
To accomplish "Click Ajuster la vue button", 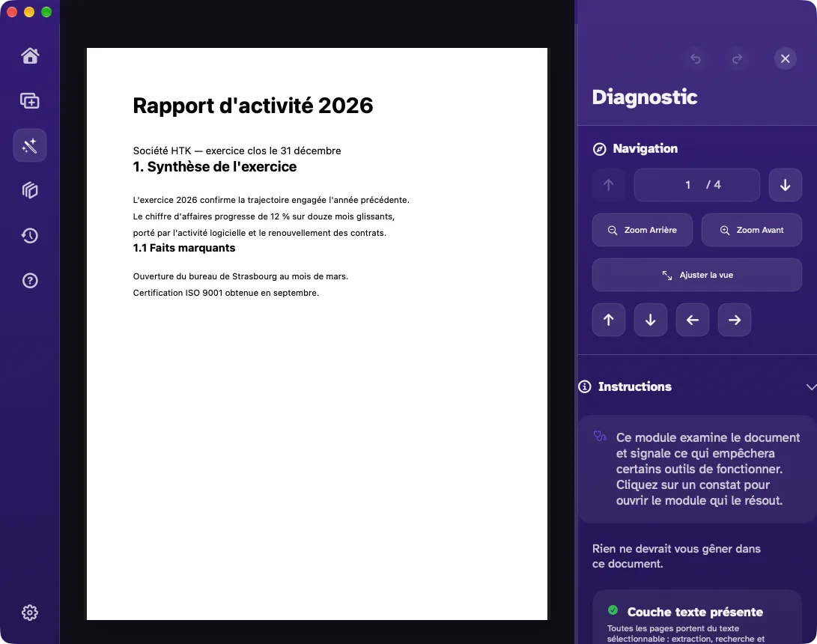I will tap(697, 275).
